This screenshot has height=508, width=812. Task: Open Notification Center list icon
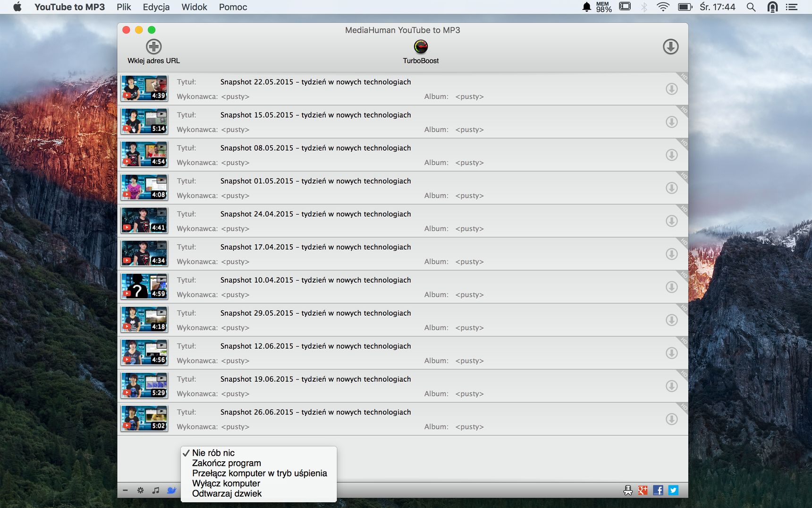[791, 7]
